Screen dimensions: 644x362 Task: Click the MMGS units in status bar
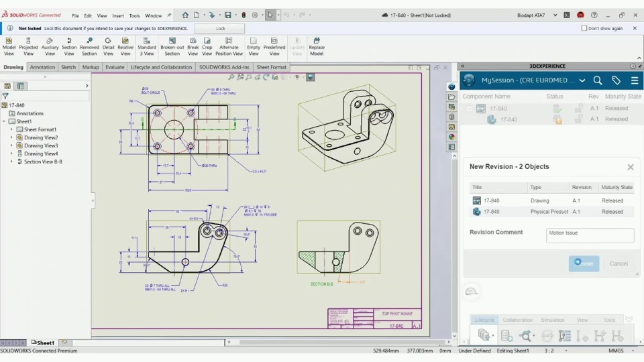[616, 351]
